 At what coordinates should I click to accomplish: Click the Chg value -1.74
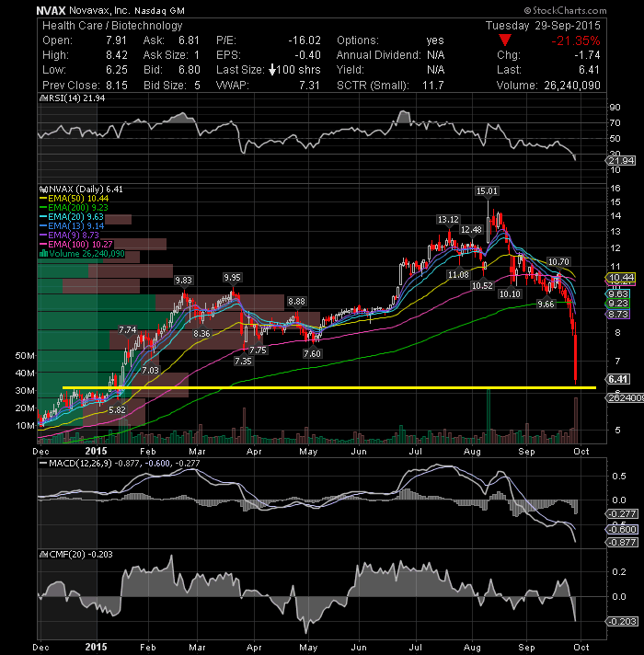[587, 55]
